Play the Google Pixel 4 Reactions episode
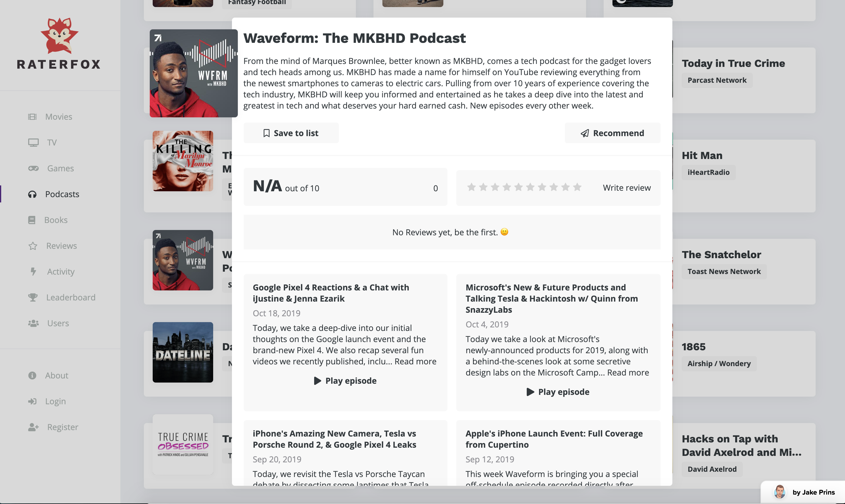This screenshot has height=504, width=845. click(345, 381)
